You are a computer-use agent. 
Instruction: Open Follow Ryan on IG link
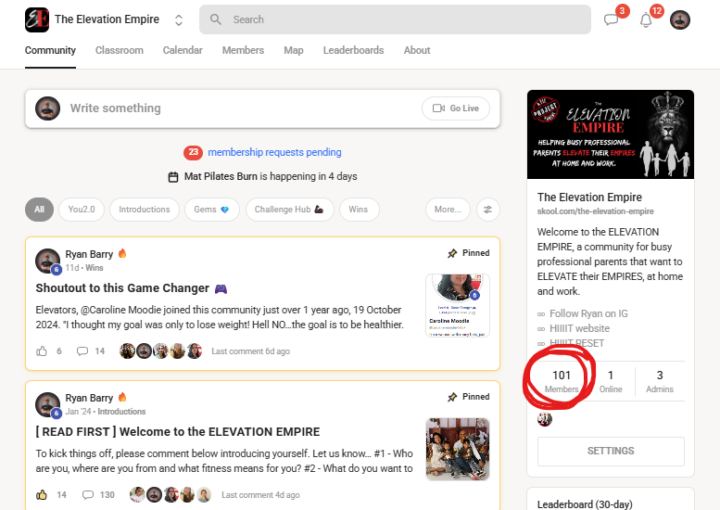588,314
